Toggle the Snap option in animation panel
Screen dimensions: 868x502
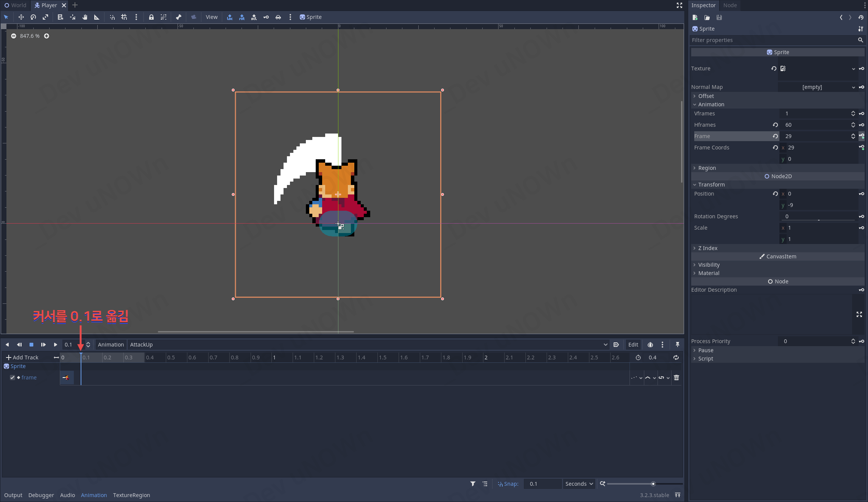508,484
